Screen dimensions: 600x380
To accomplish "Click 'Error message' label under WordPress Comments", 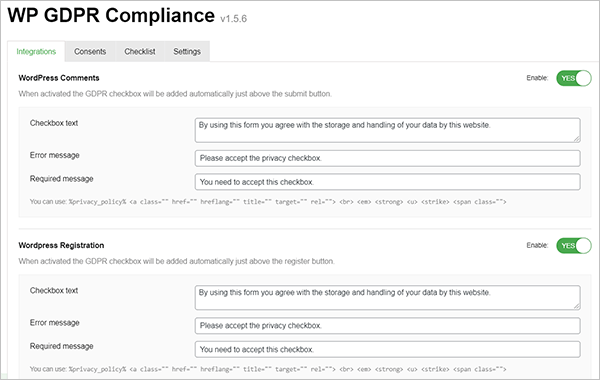I will tap(55, 155).
